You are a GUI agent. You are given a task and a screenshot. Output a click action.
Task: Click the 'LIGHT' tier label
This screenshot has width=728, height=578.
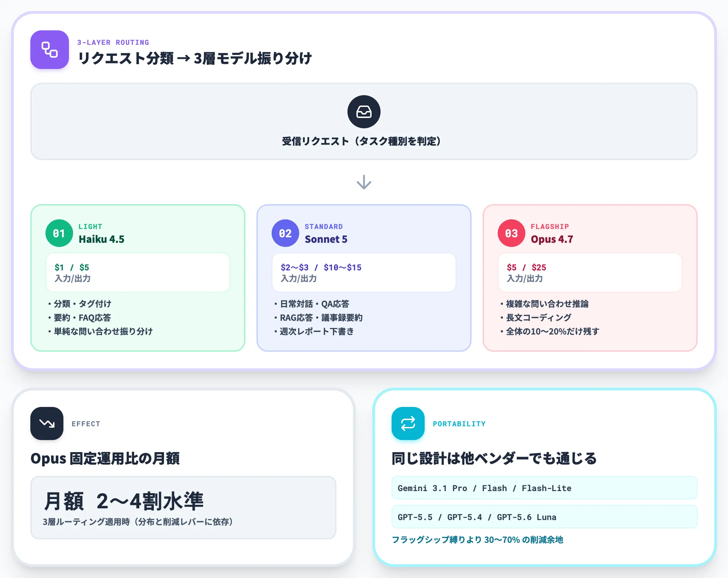[x=90, y=227]
